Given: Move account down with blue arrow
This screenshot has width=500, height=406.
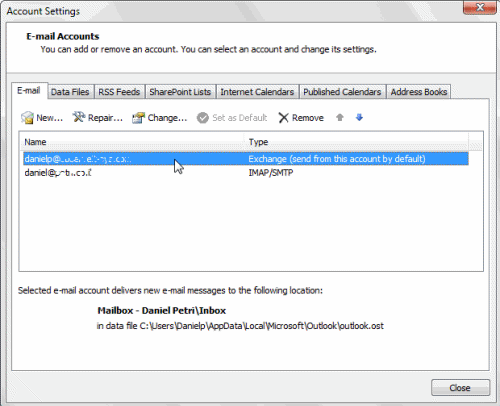Looking at the screenshot, I should coord(359,117).
